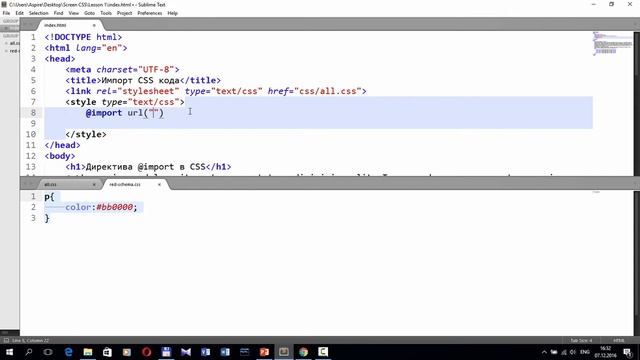Open the Action Center notifications
The image size is (640, 360).
pos(628,352)
